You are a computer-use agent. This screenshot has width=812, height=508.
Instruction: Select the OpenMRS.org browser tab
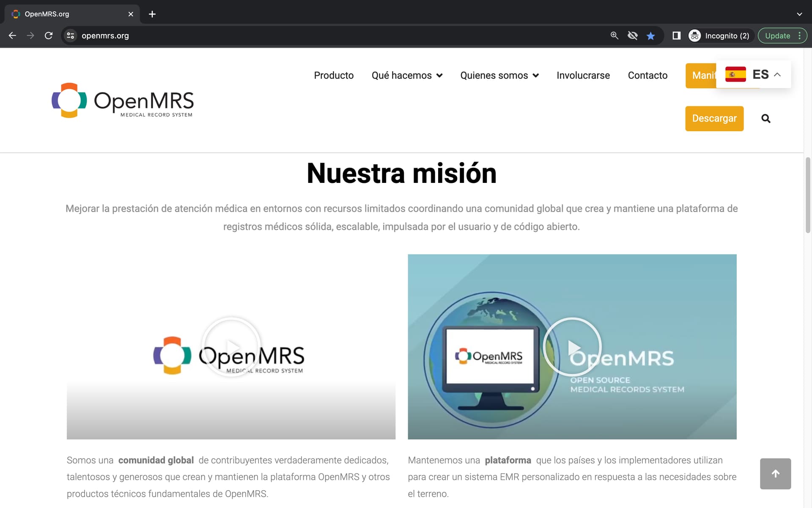(72, 14)
